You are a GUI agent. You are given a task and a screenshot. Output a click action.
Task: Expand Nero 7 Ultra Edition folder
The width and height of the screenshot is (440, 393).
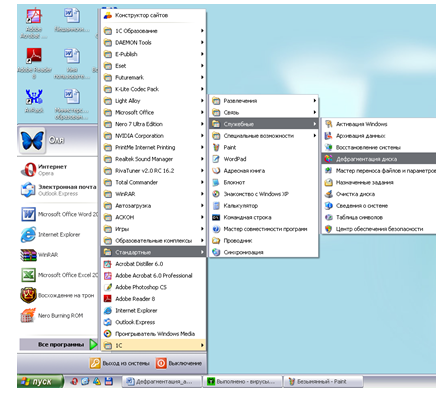(x=153, y=124)
